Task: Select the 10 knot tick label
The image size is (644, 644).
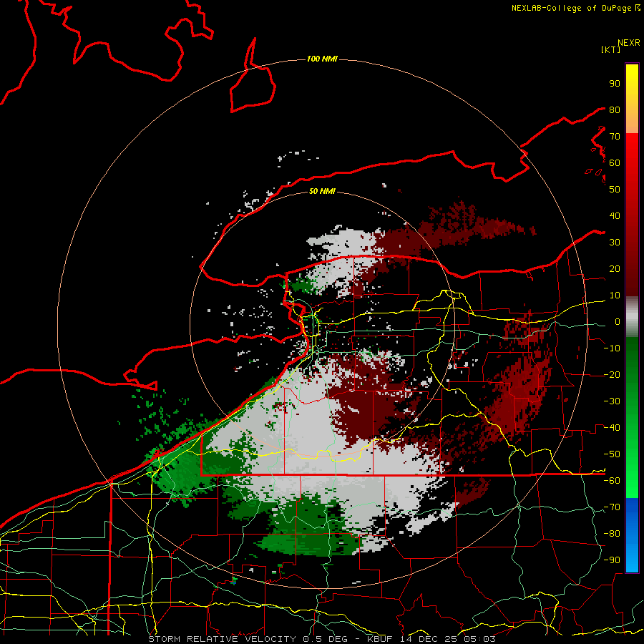Action: click(x=615, y=296)
